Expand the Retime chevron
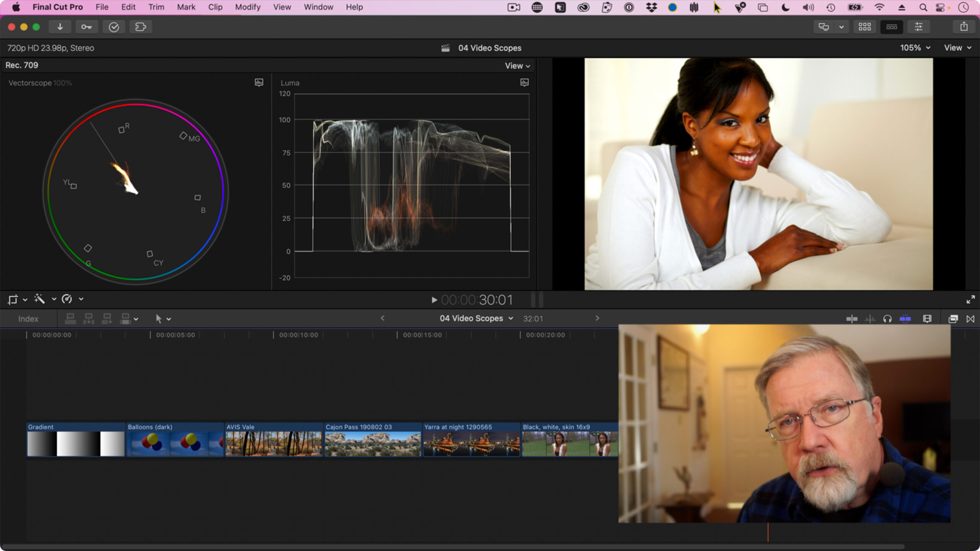This screenshot has height=551, width=980. [81, 299]
